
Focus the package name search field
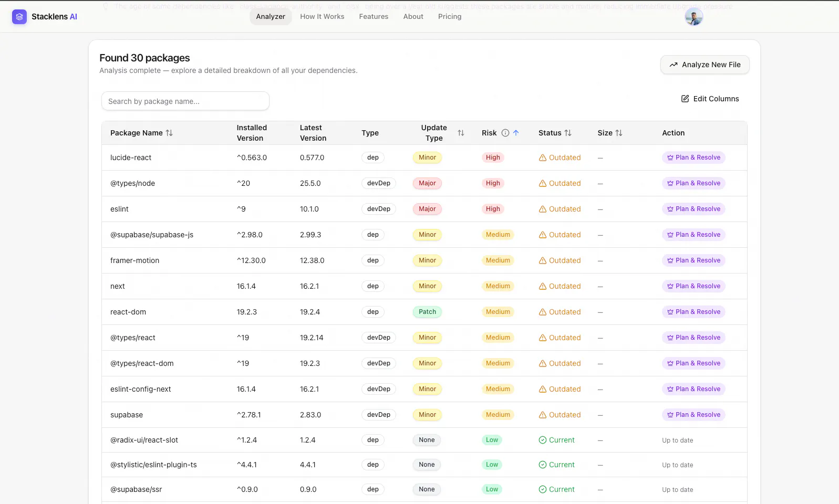click(x=185, y=101)
